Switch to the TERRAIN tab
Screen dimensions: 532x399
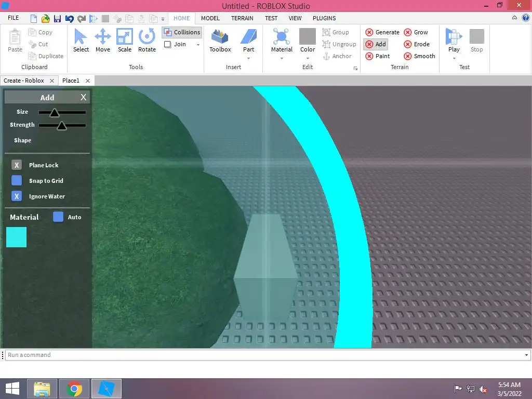[x=242, y=18]
